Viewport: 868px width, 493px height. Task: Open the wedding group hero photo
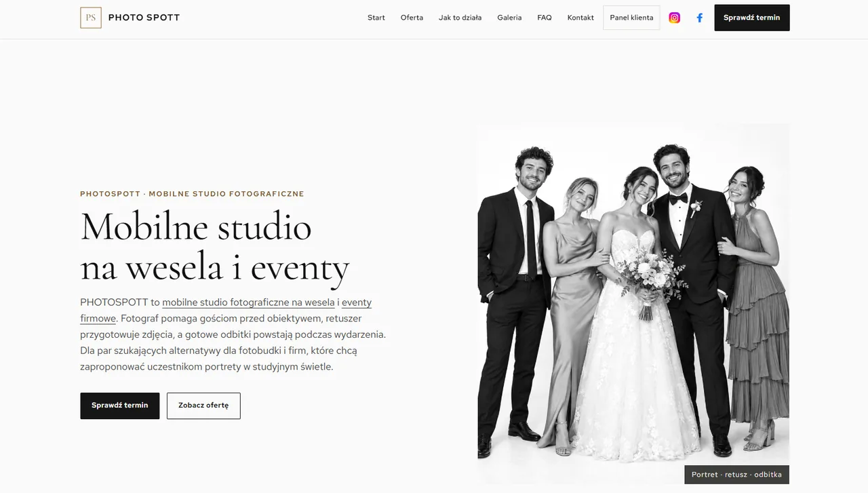click(x=633, y=303)
